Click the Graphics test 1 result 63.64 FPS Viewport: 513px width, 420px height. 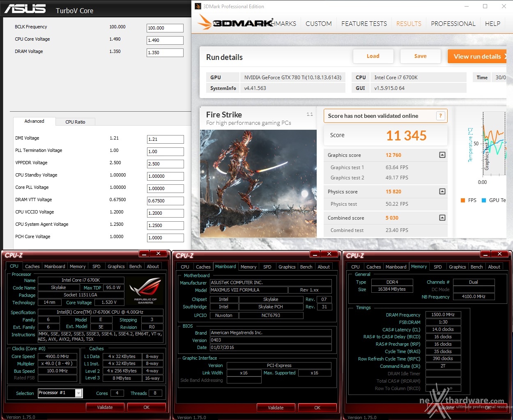click(x=397, y=167)
